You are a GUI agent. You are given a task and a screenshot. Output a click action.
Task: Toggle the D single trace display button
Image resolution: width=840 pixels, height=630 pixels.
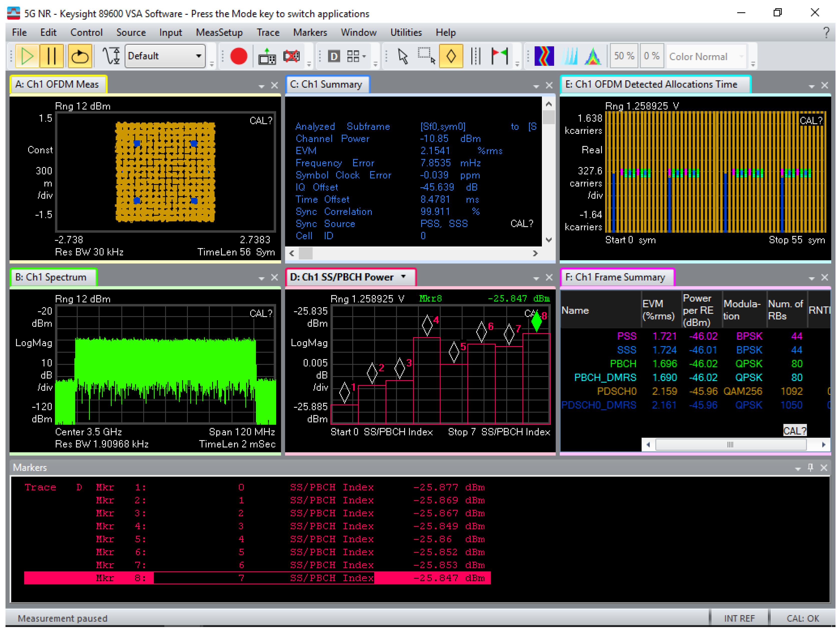(x=334, y=56)
